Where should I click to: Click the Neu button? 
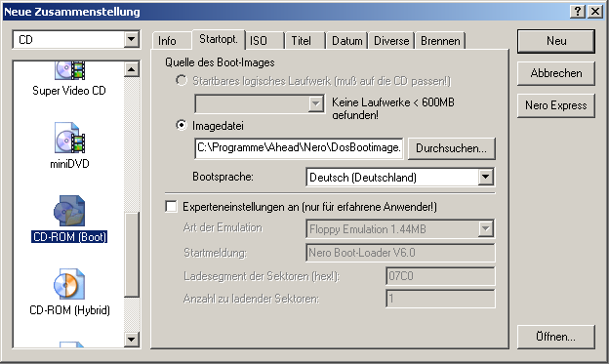pyautogui.click(x=555, y=41)
